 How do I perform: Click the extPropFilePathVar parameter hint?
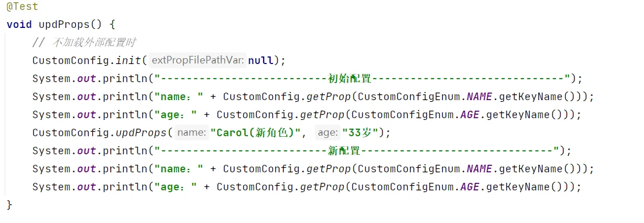[198, 61]
